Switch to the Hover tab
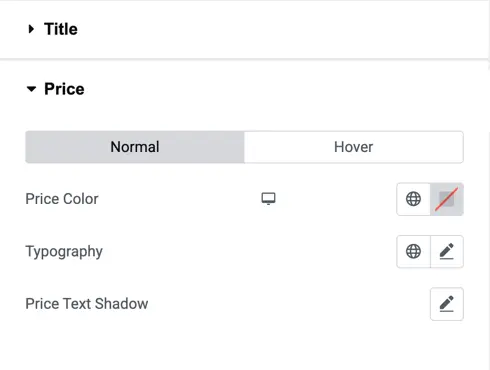This screenshot has width=490, height=370. [354, 147]
